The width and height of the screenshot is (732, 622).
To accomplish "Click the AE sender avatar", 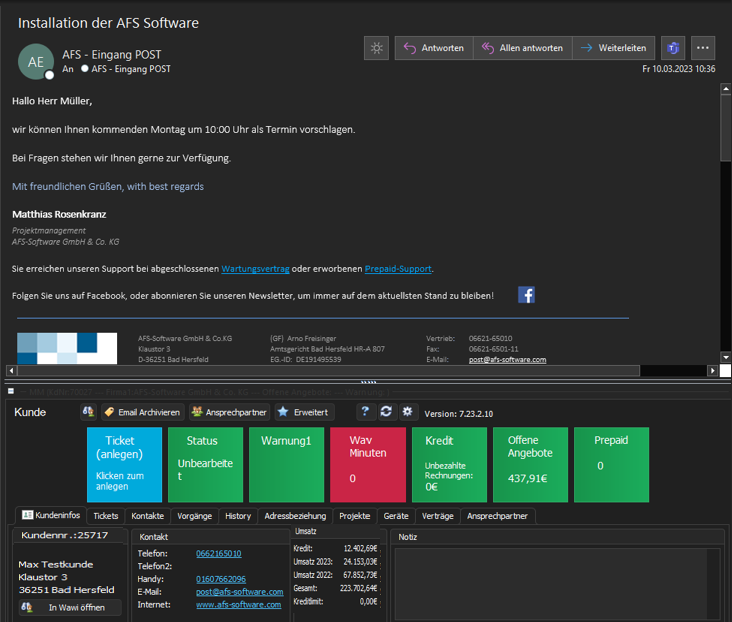I will pos(36,62).
